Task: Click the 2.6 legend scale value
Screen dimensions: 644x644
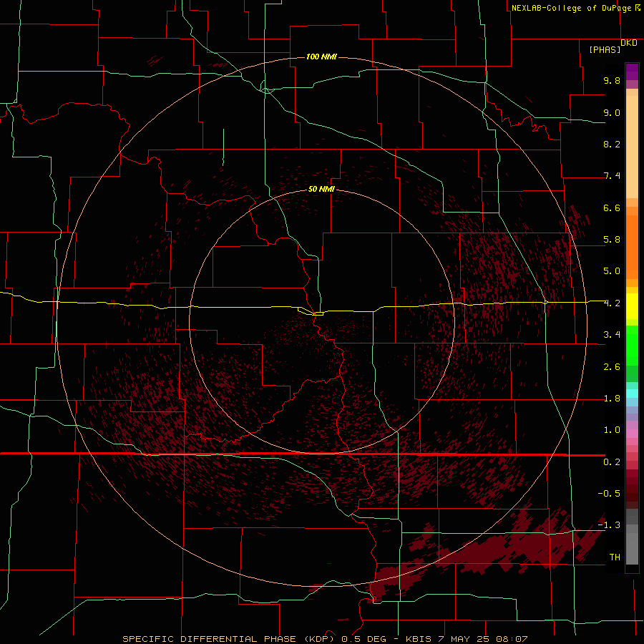Action: pyautogui.click(x=612, y=367)
